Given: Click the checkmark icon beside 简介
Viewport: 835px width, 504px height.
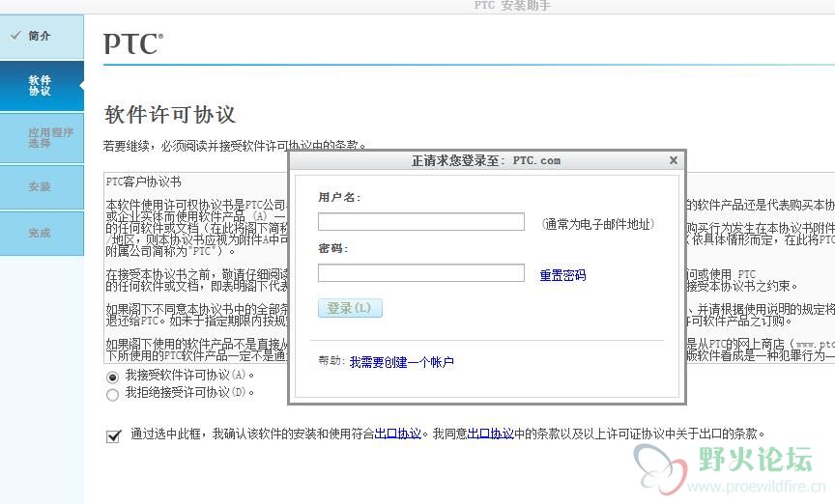Looking at the screenshot, I should click(x=16, y=35).
